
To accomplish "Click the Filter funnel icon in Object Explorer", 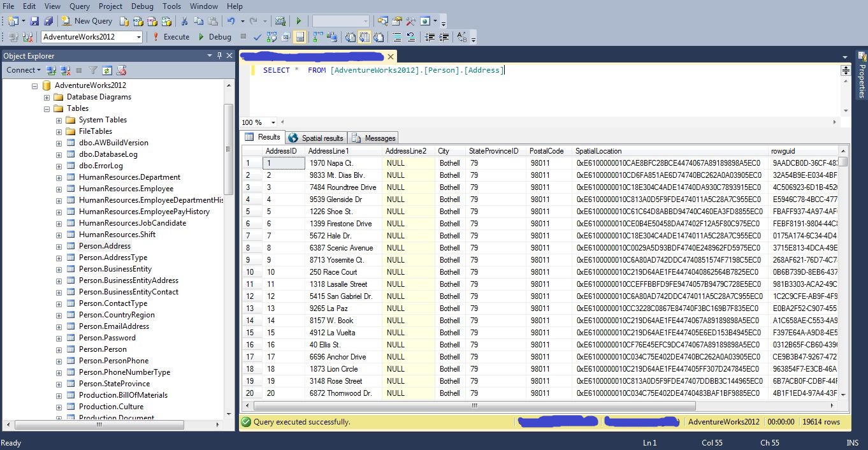I will pos(93,70).
